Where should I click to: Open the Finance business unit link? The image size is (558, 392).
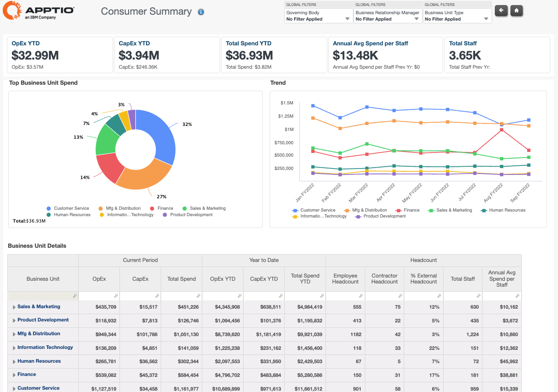(x=27, y=375)
